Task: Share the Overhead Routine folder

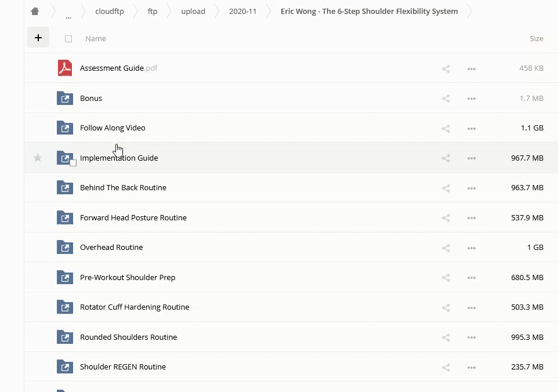Action: point(446,248)
